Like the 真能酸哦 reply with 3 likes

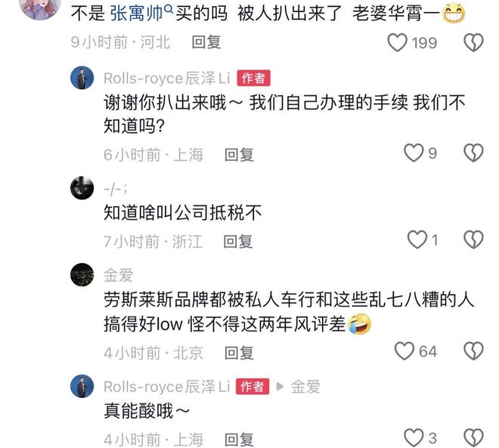(x=414, y=438)
